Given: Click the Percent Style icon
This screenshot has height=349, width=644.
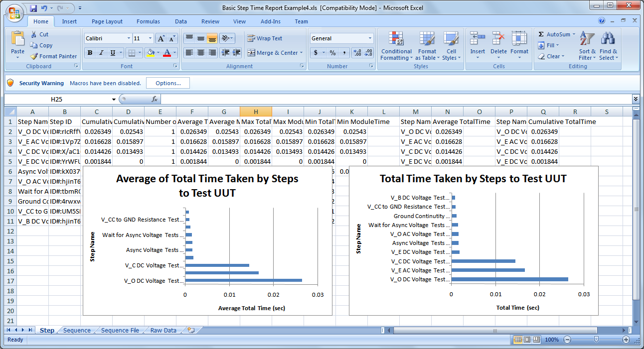Looking at the screenshot, I should pos(332,53).
